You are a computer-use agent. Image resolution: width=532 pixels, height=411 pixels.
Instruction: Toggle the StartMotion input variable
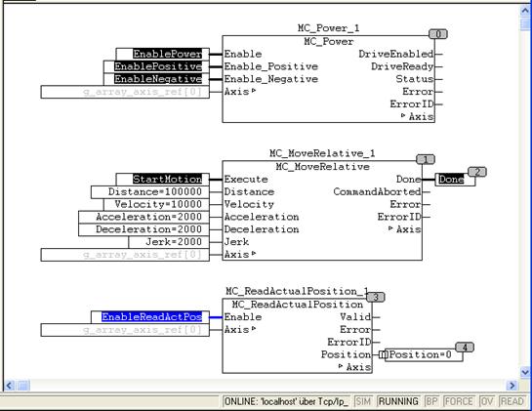(x=162, y=180)
